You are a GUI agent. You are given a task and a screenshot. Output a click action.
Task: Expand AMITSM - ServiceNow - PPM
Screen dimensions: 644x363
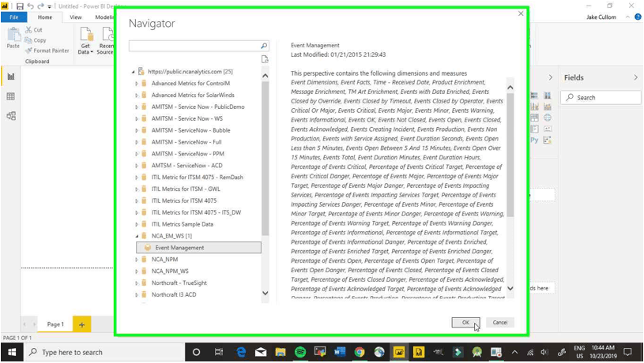coord(137,154)
